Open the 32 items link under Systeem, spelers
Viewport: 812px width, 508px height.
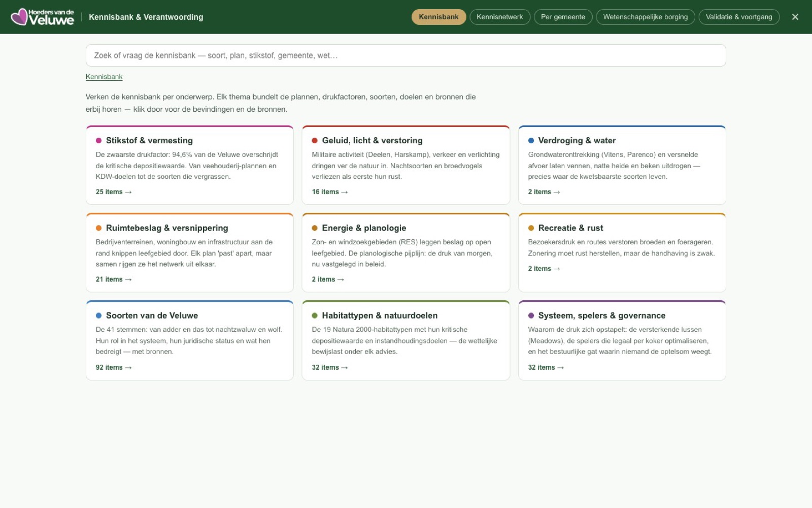pos(546,367)
